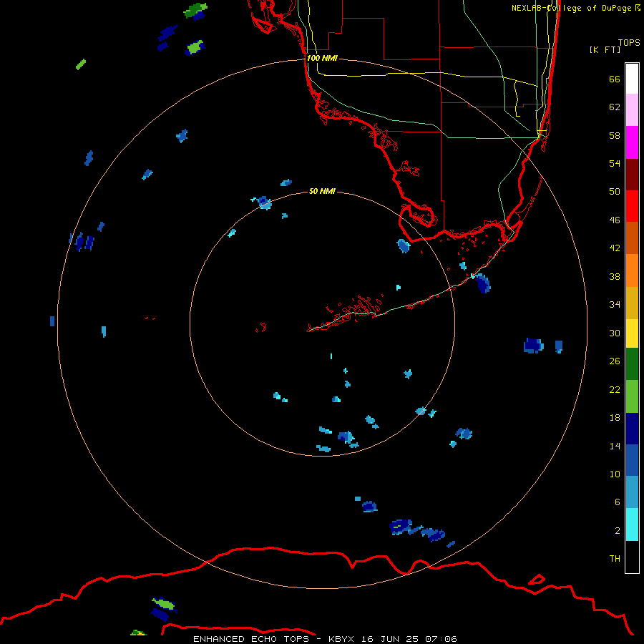The height and width of the screenshot is (644, 644).
Task: Click the legend value "42"
Action: point(615,248)
